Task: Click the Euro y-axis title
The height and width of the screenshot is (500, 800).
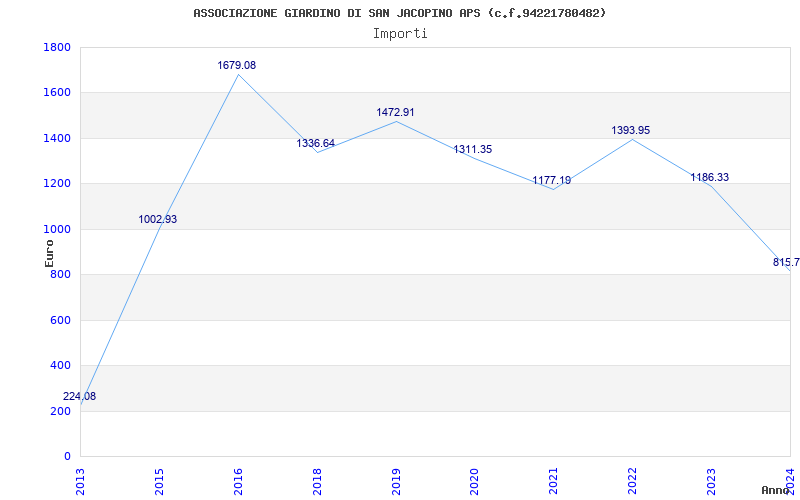Action: click(49, 253)
